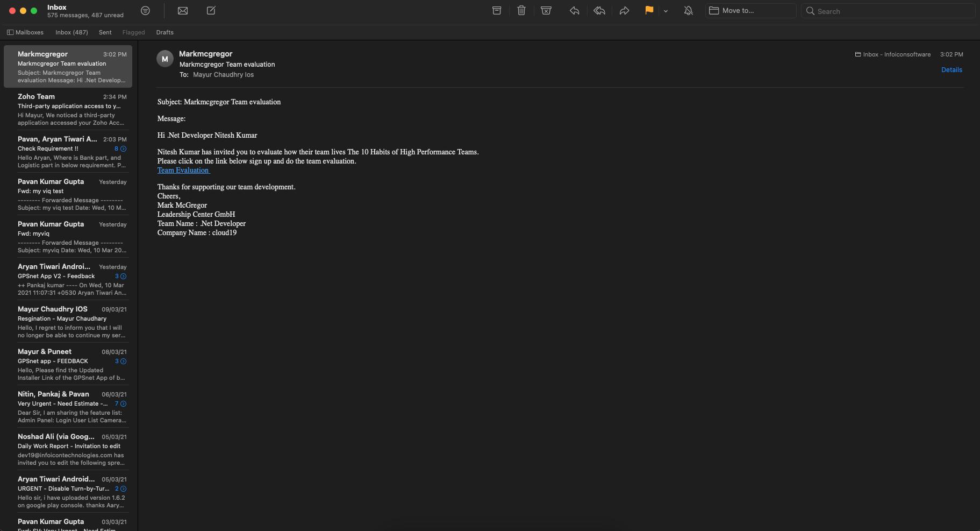Open the Drafts tab
The height and width of the screenshot is (531, 980).
[x=164, y=32]
